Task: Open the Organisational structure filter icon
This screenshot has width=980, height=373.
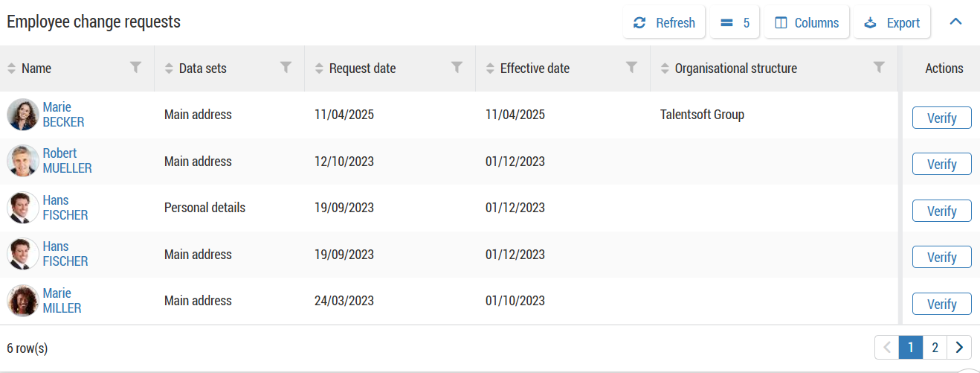Action: [x=879, y=68]
